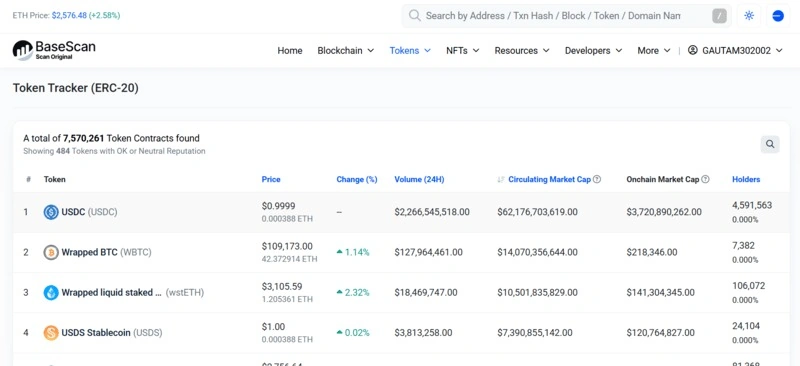Click wstETH volume $18,469,747.00
Viewport: 800px width, 366px height.
426,292
